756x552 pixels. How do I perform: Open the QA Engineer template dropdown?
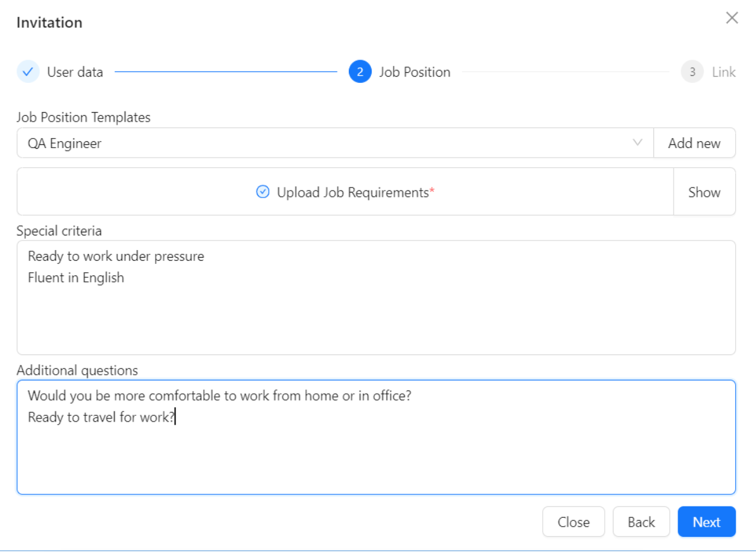click(x=335, y=142)
